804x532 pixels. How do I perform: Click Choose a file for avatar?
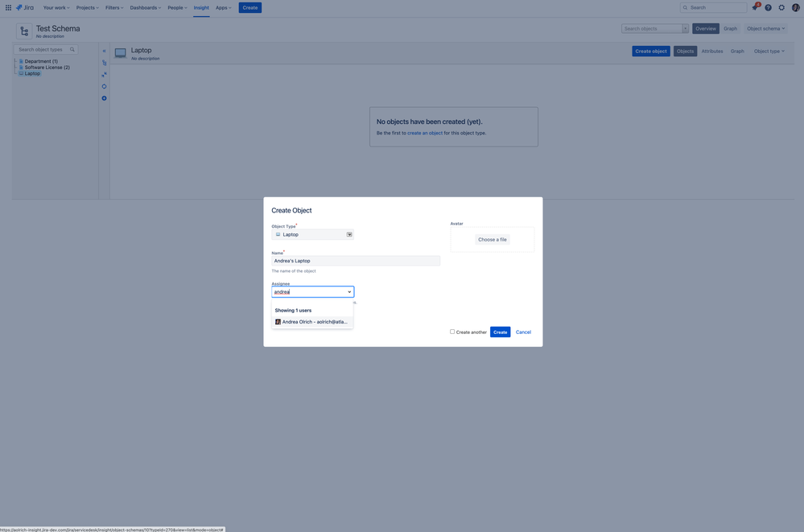click(x=493, y=240)
